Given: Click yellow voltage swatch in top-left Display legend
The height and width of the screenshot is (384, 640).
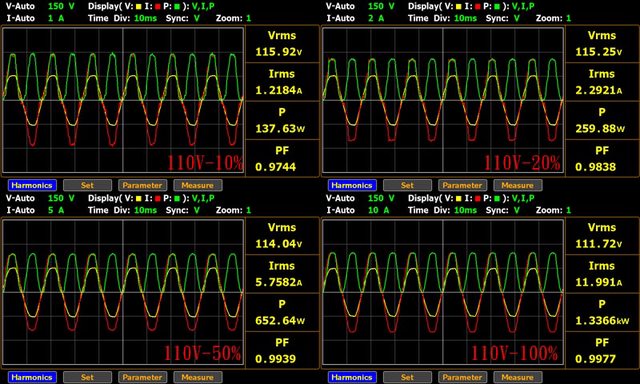Looking at the screenshot, I should click(138, 7).
